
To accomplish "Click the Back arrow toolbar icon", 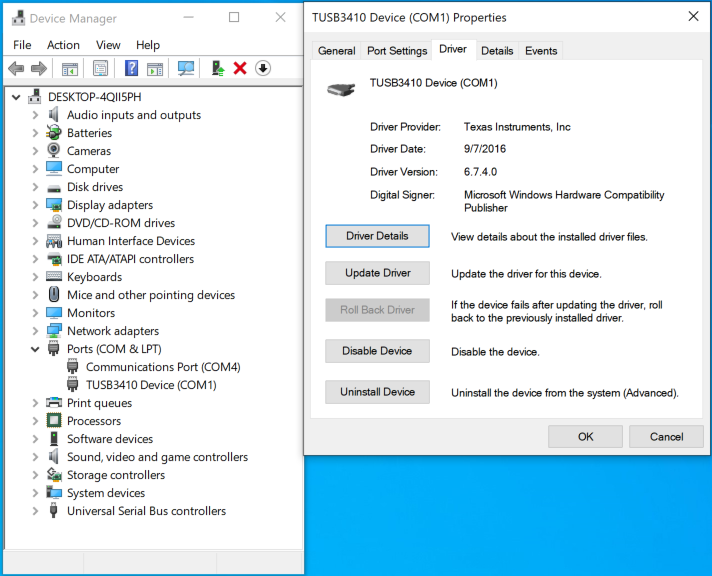I will tap(16, 69).
